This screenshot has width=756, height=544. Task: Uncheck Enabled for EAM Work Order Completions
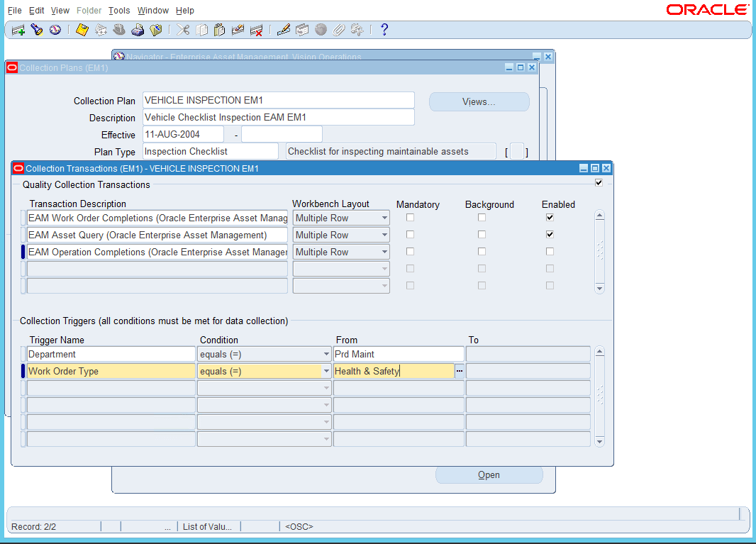pyautogui.click(x=550, y=217)
